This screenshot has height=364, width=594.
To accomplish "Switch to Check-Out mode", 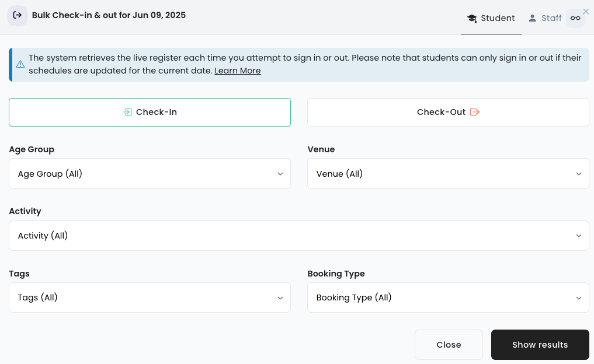I will pos(448,112).
